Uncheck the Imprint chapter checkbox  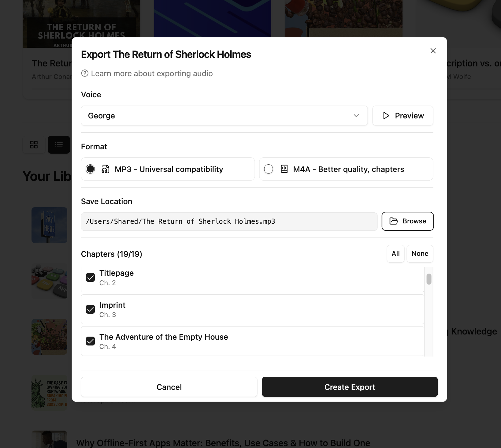click(x=91, y=309)
